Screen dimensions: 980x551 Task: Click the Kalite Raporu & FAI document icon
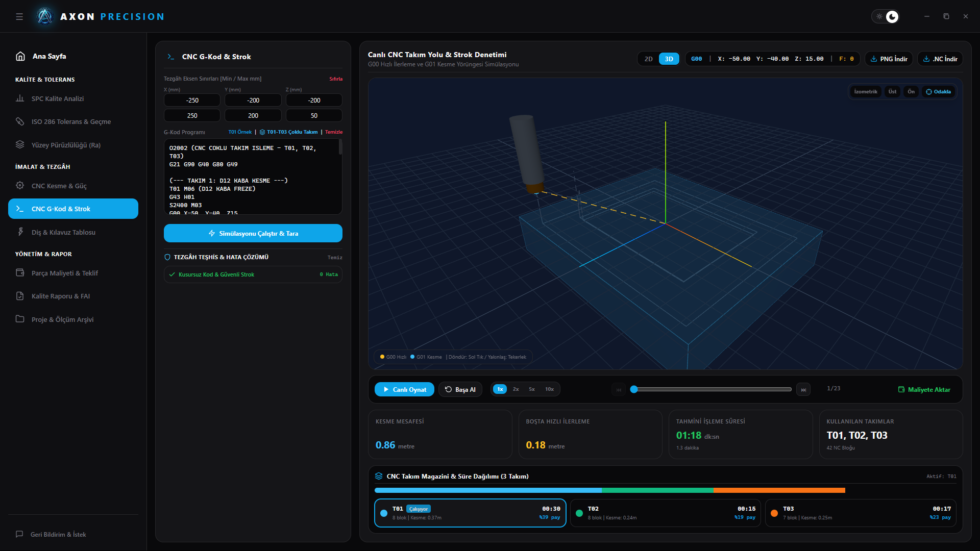(20, 296)
